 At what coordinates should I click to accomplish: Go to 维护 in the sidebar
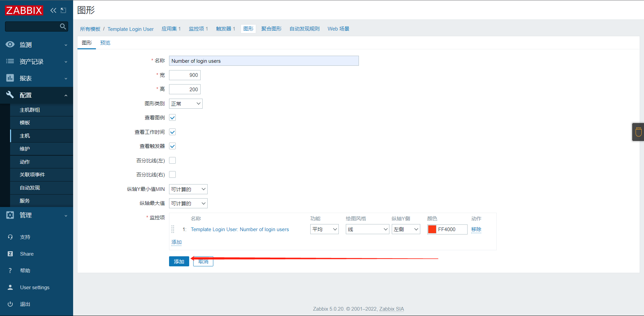[42, 149]
